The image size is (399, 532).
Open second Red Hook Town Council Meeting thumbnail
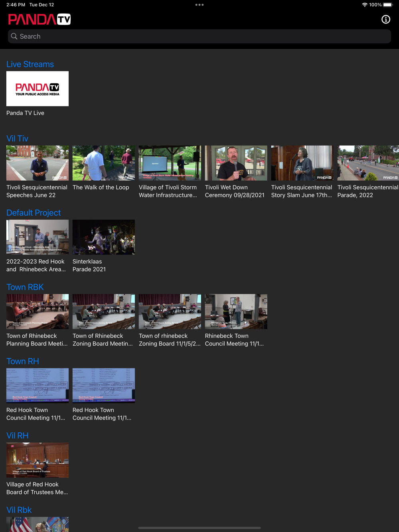point(104,386)
